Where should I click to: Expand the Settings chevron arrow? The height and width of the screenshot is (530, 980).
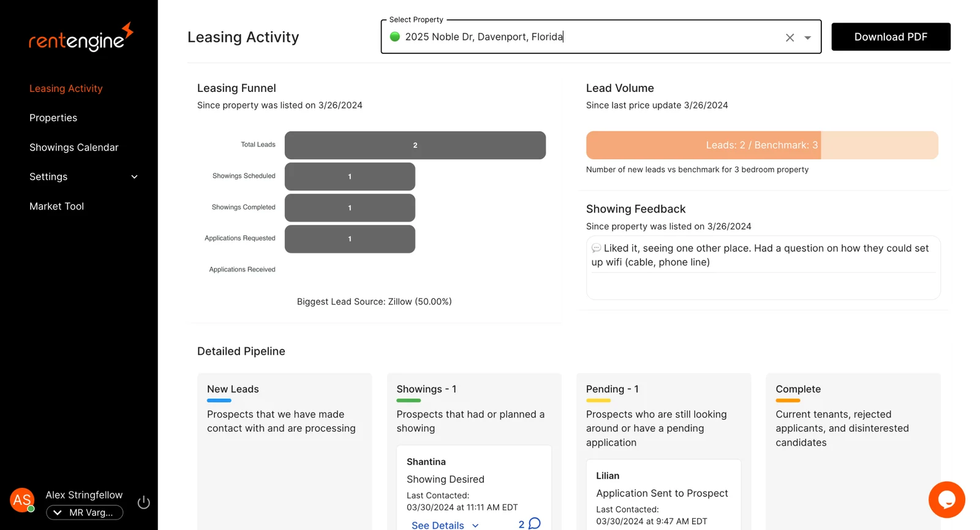pos(135,177)
